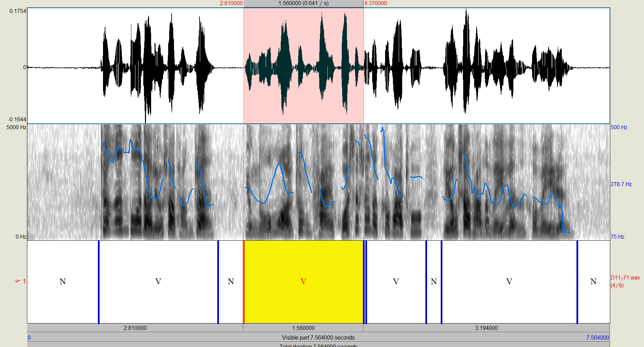Click the D11_71.wav (4/9) tier name
This screenshot has height=347, width=644.
[625, 282]
